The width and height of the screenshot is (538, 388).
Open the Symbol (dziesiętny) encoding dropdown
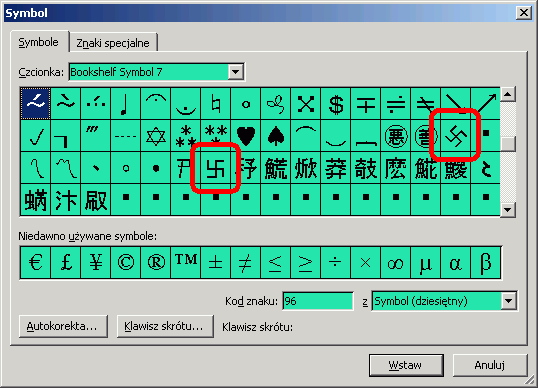[x=508, y=301]
